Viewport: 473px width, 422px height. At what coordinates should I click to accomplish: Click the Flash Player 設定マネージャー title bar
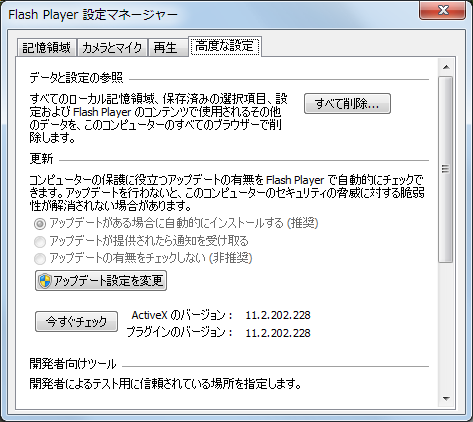(213, 15)
